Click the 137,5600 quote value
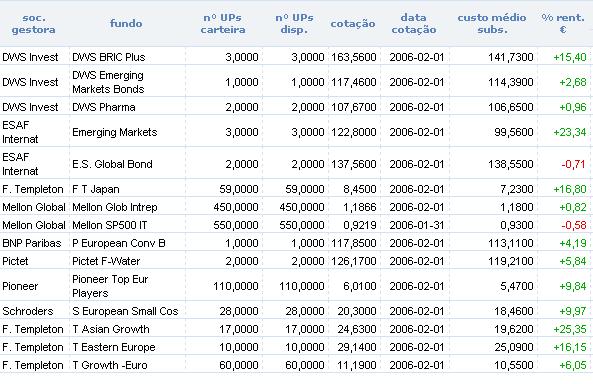This screenshot has width=593, height=384. 354,164
